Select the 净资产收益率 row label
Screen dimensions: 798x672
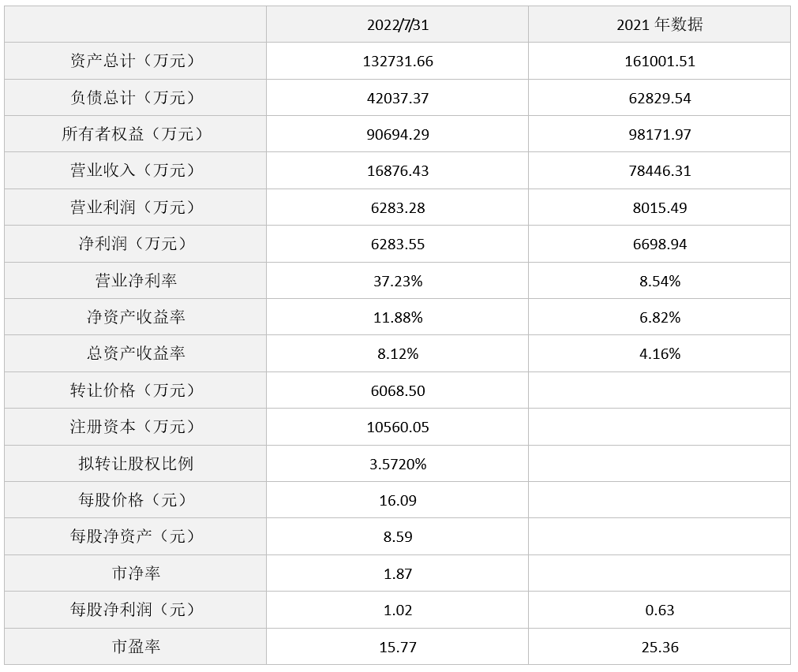click(x=135, y=317)
